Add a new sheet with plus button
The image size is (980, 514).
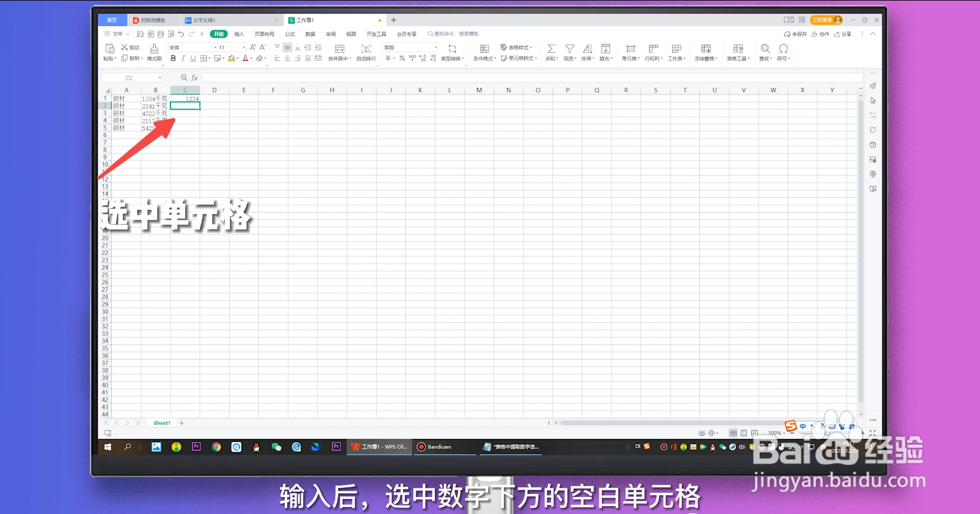click(x=181, y=423)
